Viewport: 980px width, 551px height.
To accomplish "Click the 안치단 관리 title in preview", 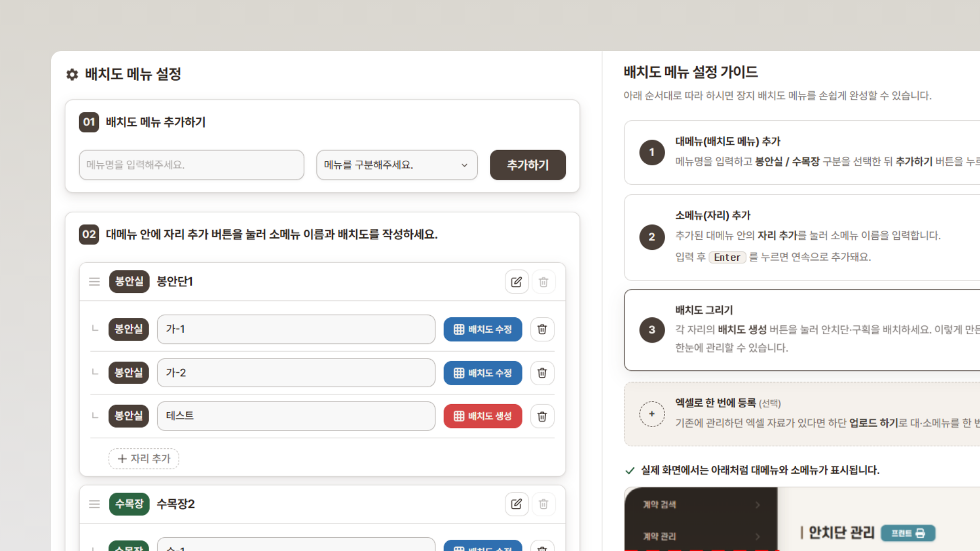I will [x=841, y=533].
